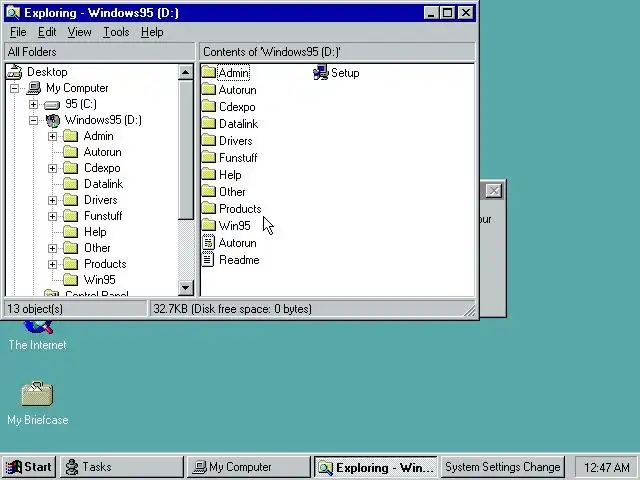Open the Tools menu
This screenshot has width=640, height=480.
[116, 32]
